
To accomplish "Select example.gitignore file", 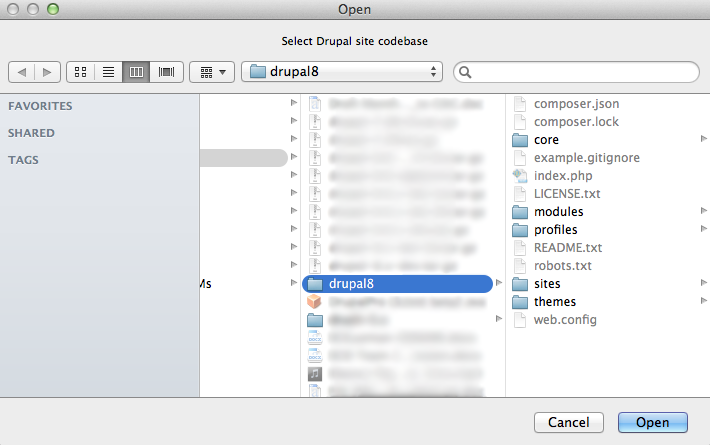I will click(587, 158).
